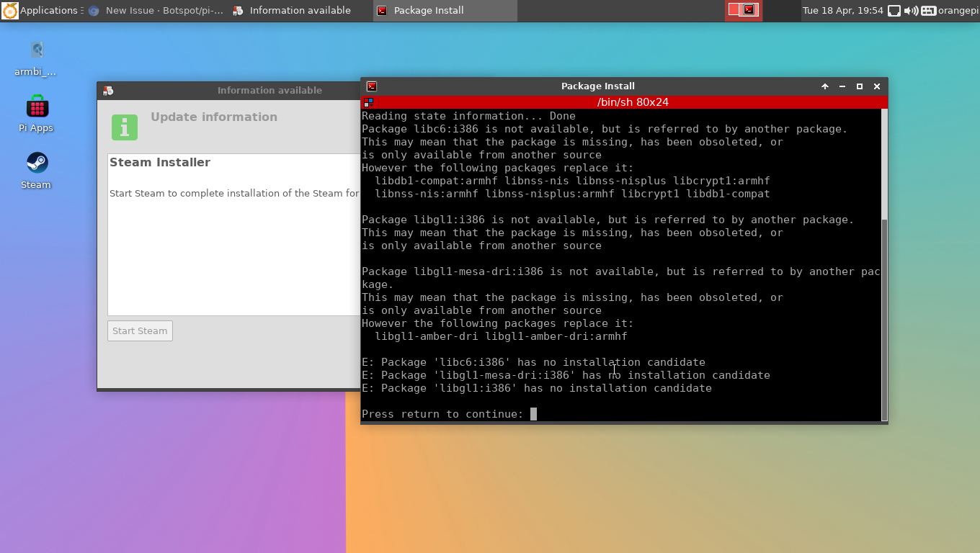Open the volume control icon in the panel
980x553 pixels.
(x=911, y=10)
